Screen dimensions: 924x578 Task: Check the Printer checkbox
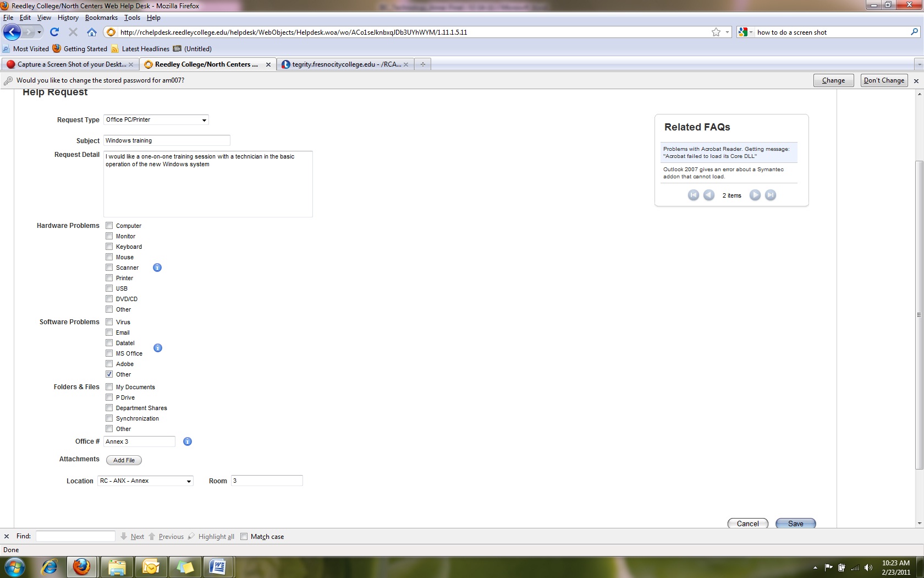(x=109, y=278)
